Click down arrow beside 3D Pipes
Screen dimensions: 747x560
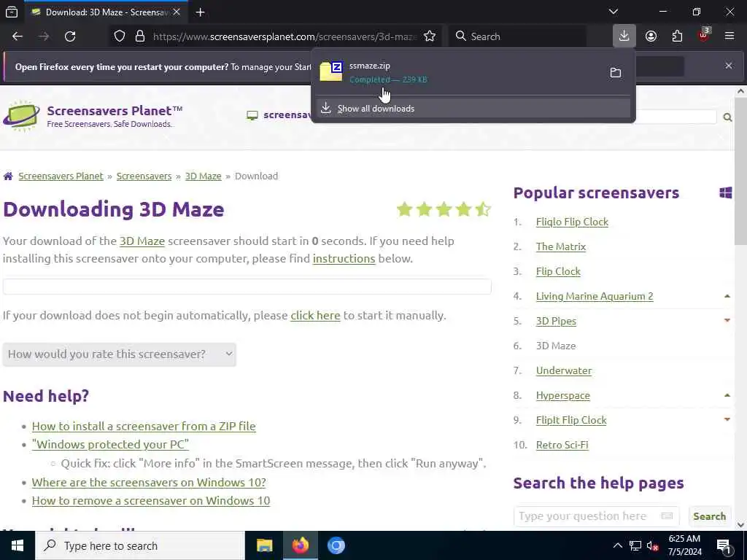coord(727,321)
